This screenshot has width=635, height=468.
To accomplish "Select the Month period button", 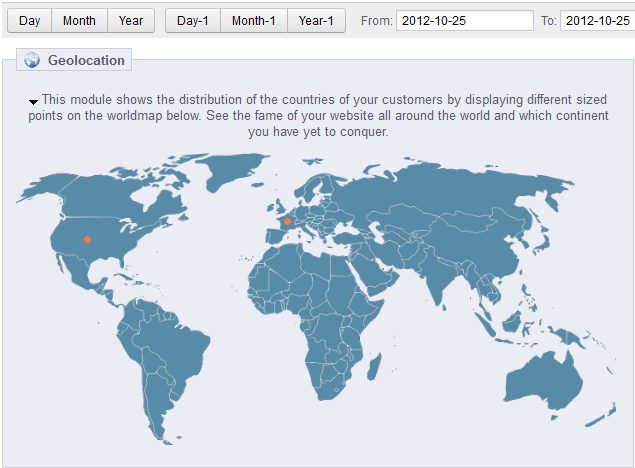I will (79, 20).
